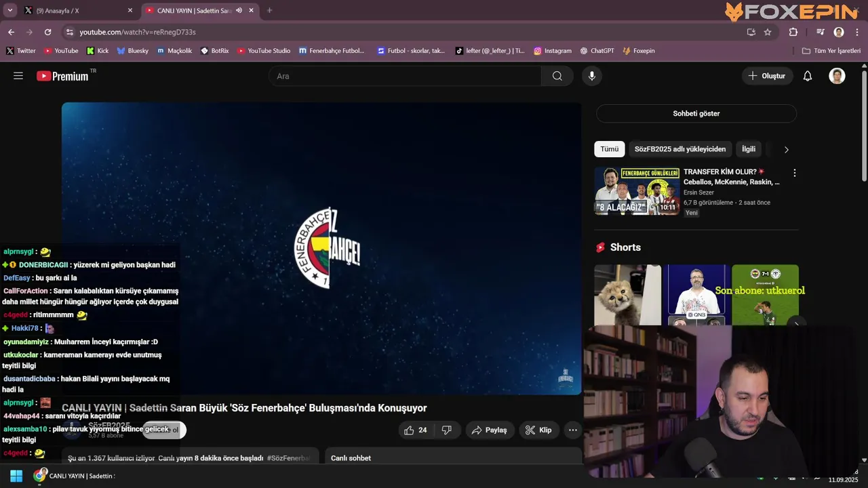
Task: Close the Anasayfa / X tab
Action: point(130,10)
